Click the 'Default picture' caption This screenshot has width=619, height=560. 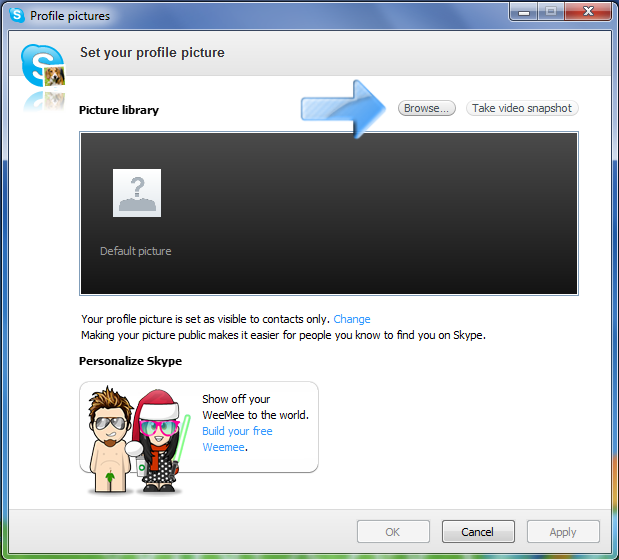tap(136, 251)
